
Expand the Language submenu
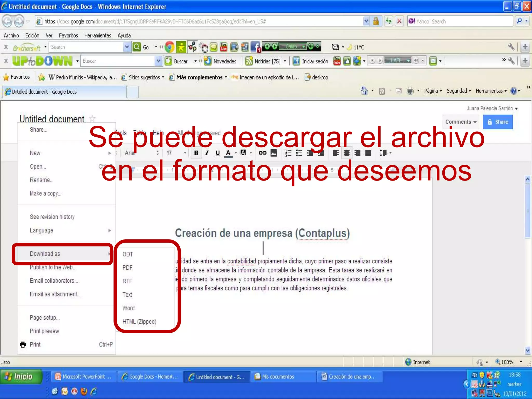click(x=66, y=230)
